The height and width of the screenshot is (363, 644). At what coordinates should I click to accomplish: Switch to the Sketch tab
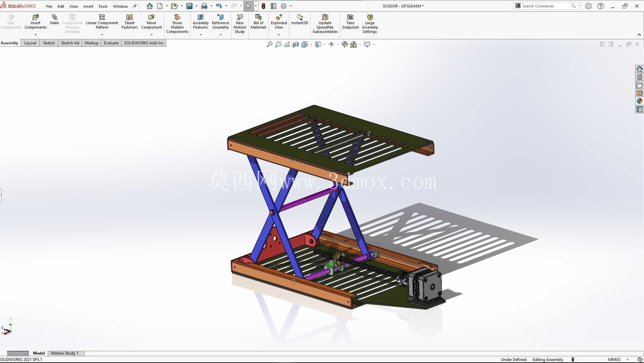click(49, 43)
